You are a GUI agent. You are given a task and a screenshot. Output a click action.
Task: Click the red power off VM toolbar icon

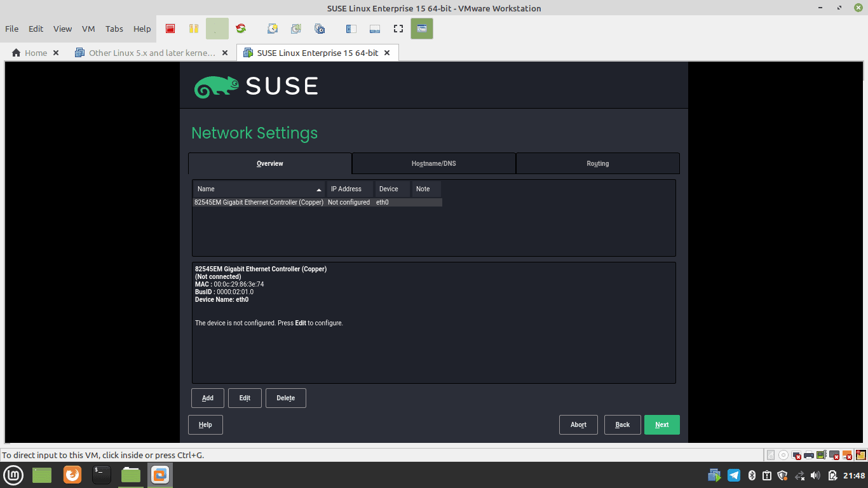pyautogui.click(x=170, y=29)
